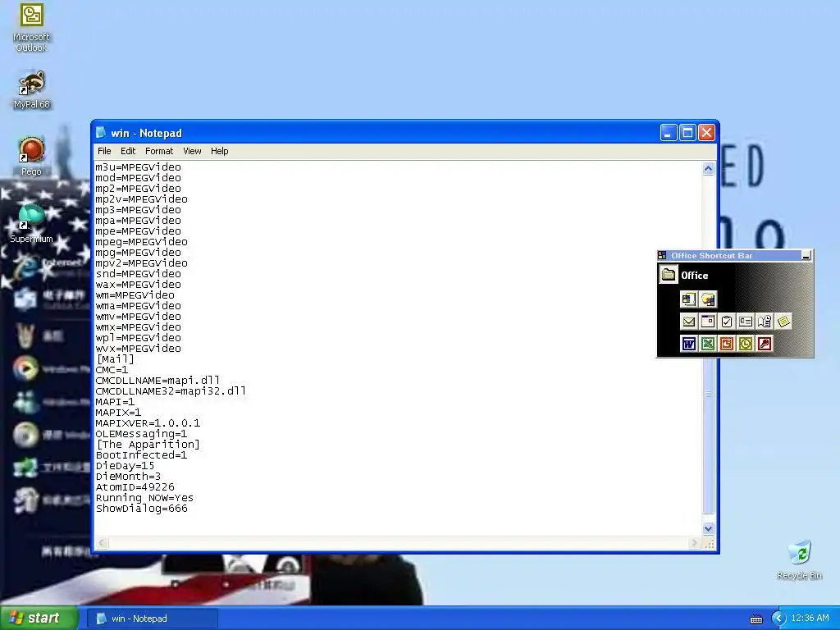Launch Outlook clock icon in Shortcut Bar
Viewport: 840px width, 630px height.
pos(745,344)
